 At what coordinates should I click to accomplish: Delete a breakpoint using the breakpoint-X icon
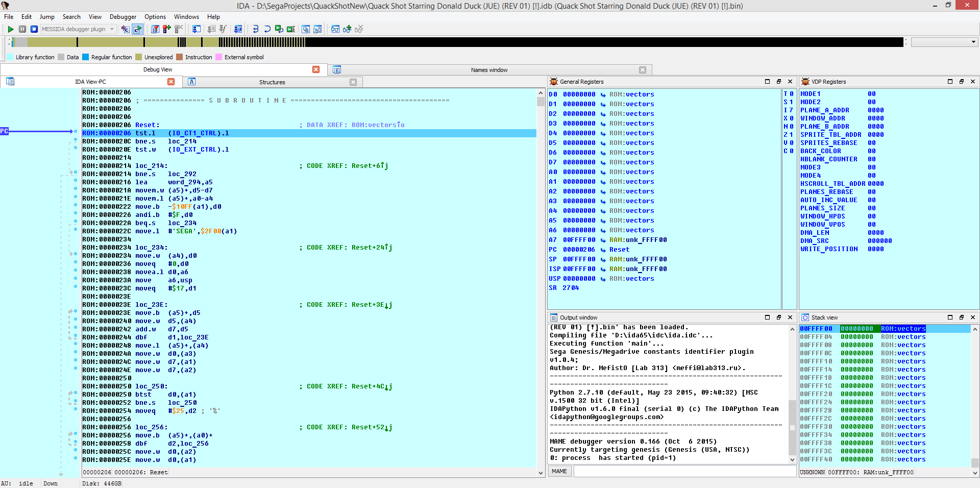coord(178,29)
